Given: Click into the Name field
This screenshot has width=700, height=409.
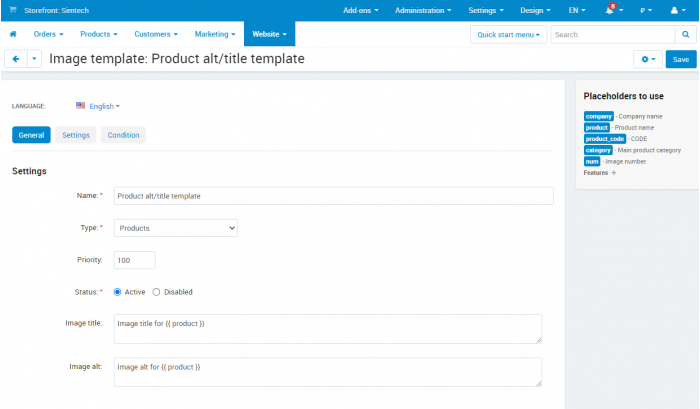Looking at the screenshot, I should click(x=333, y=196).
